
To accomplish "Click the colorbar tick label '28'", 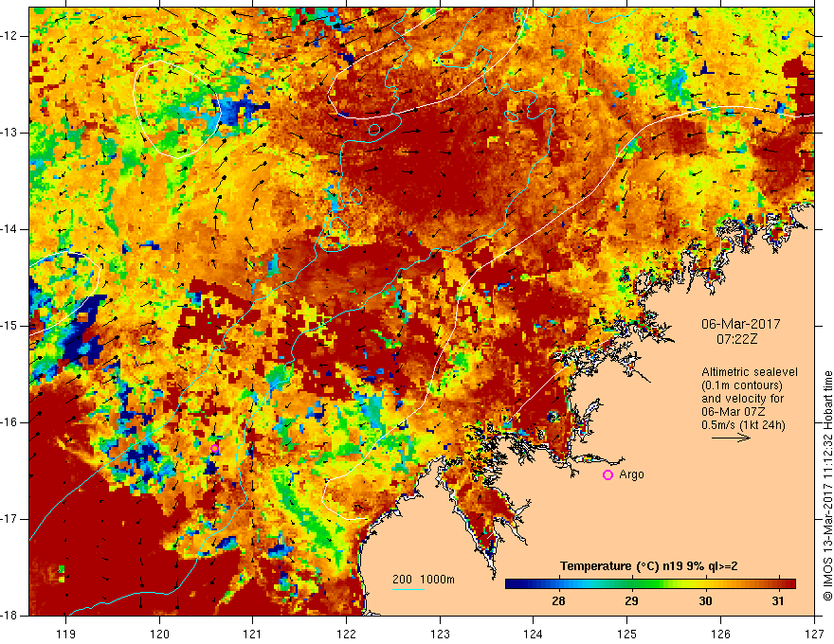I will 558,601.
